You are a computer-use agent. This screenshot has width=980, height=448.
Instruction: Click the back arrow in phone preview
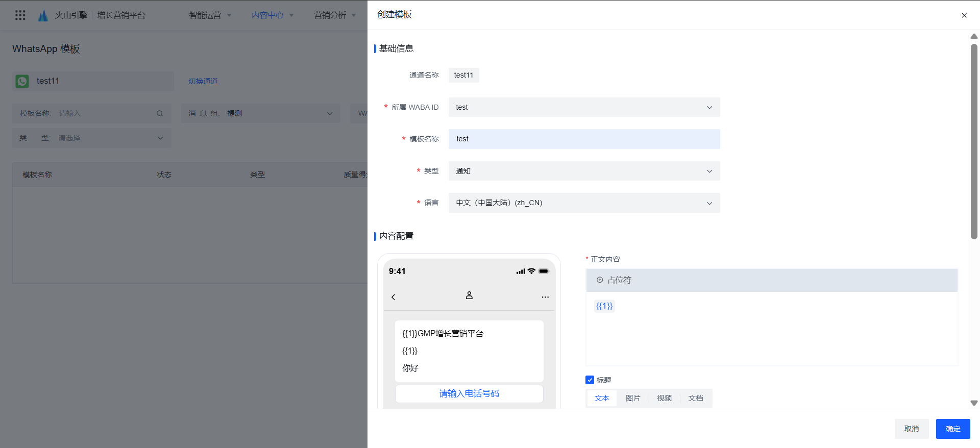pyautogui.click(x=393, y=297)
